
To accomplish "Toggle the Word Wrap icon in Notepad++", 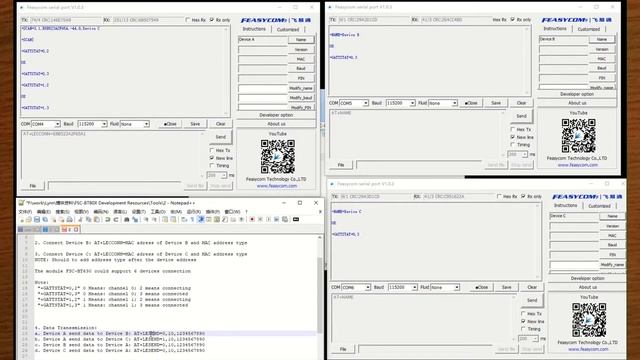I will pos(184,220).
